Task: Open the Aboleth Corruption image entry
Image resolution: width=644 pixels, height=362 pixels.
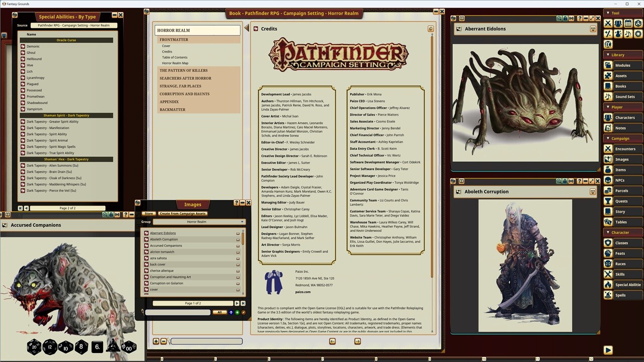Action: click(x=164, y=239)
